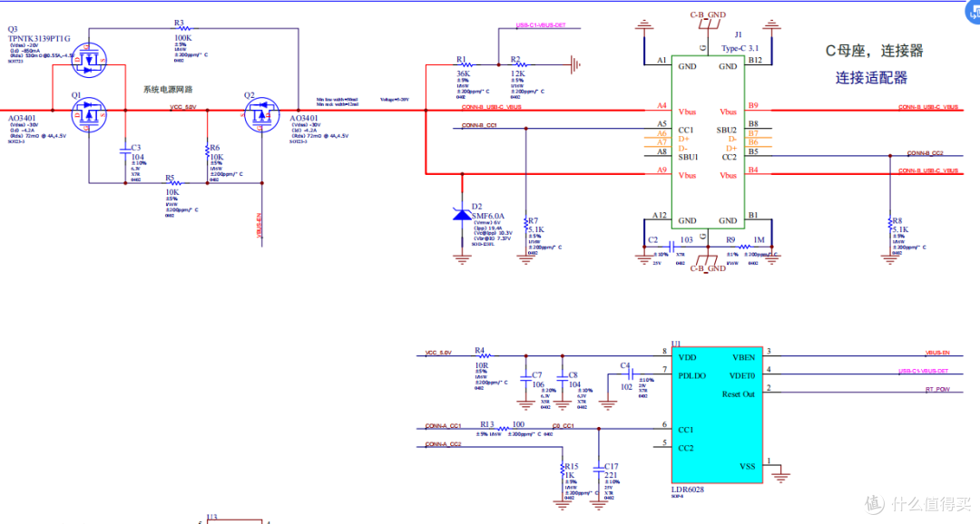Click the R8 5.1K resistor on right
The height and width of the screenshot is (524, 980).
coord(887,224)
